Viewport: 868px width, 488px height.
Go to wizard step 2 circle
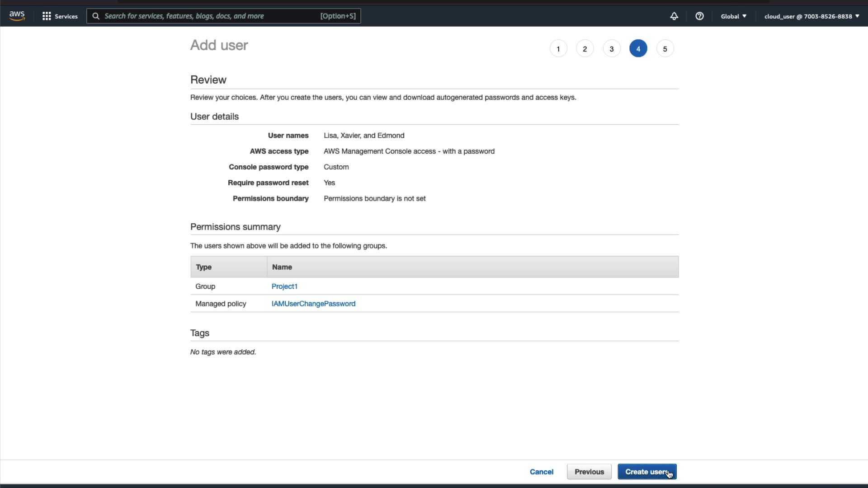click(585, 49)
